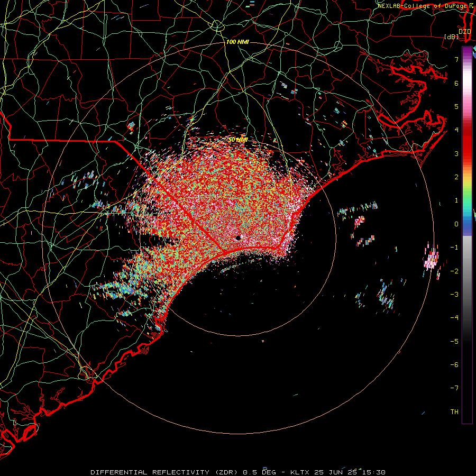The height and width of the screenshot is (476, 476).
Task: Select the "DZD" product label above the scale
Action: [x=464, y=31]
